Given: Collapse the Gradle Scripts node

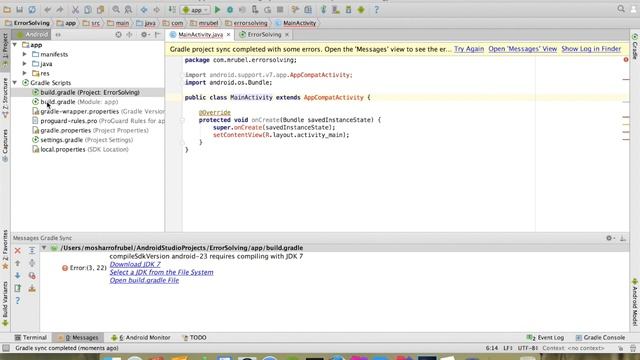Looking at the screenshot, I should click(x=16, y=82).
